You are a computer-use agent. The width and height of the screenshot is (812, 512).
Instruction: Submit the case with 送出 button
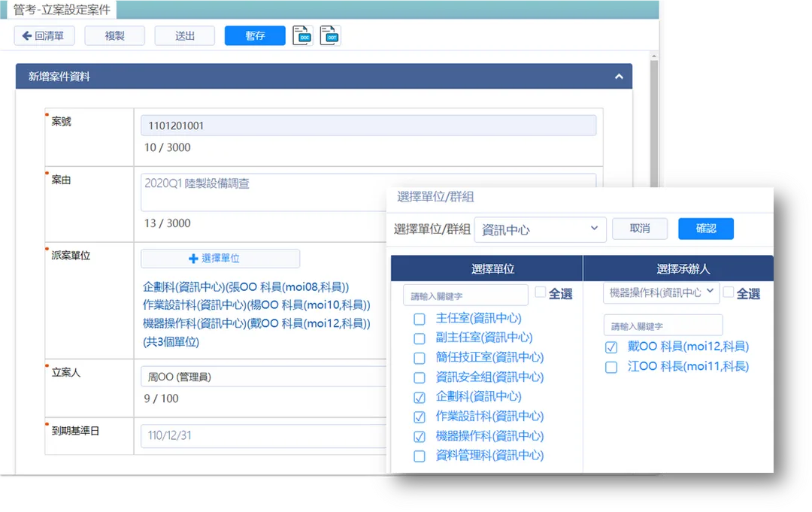185,36
